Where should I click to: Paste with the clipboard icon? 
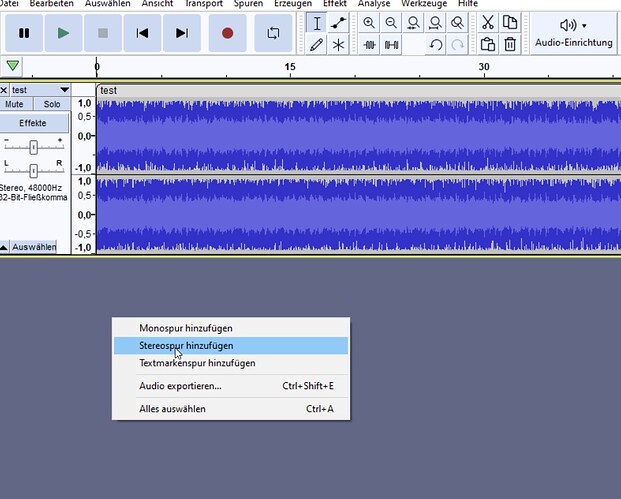(488, 44)
